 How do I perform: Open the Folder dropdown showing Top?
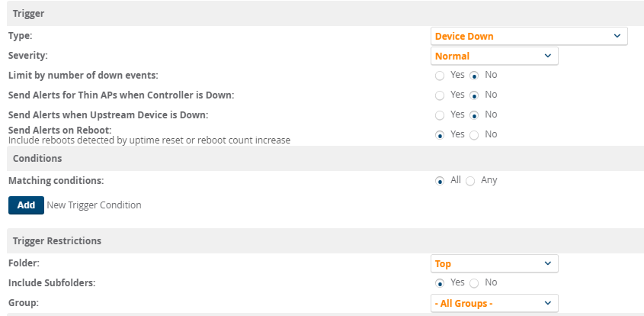click(494, 263)
